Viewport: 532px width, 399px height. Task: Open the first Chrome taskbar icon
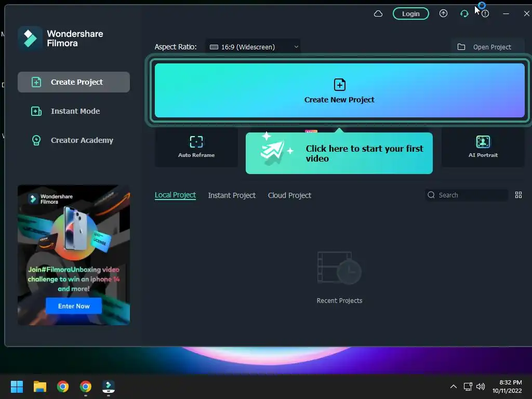click(x=63, y=387)
